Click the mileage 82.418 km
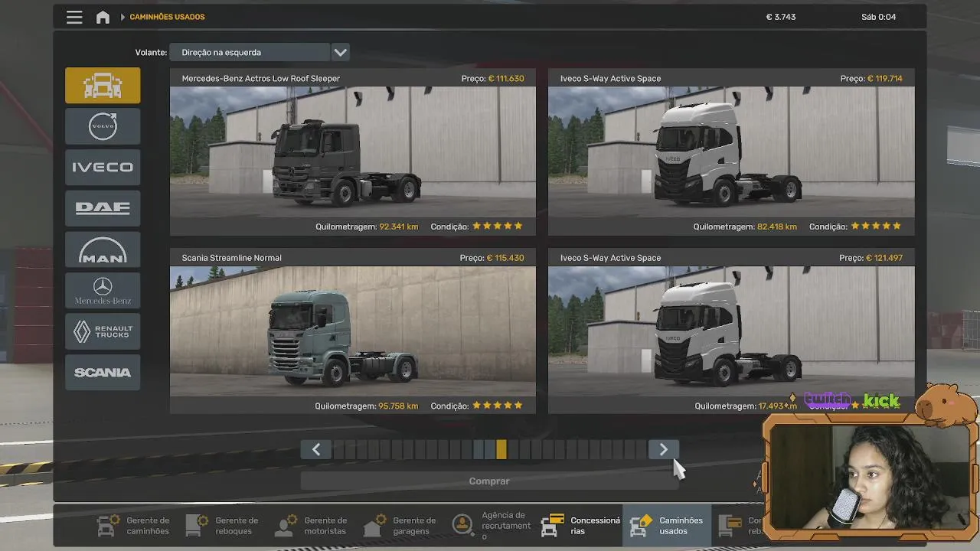The image size is (980, 551). point(777,227)
